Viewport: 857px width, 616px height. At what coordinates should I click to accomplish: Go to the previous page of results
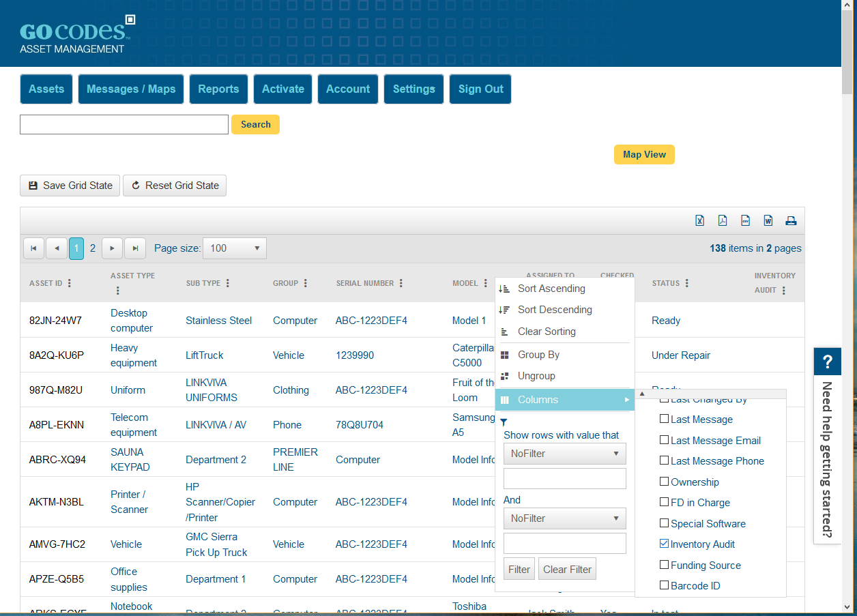(57, 248)
